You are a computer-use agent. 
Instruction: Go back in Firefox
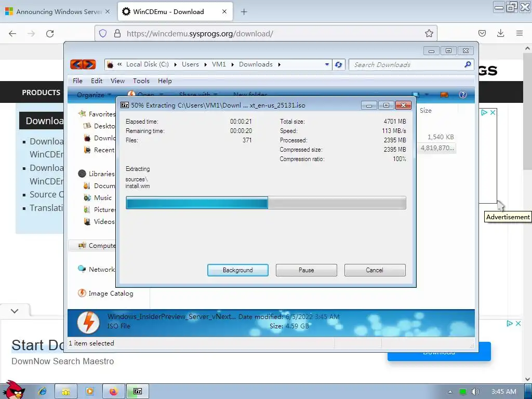click(x=12, y=34)
